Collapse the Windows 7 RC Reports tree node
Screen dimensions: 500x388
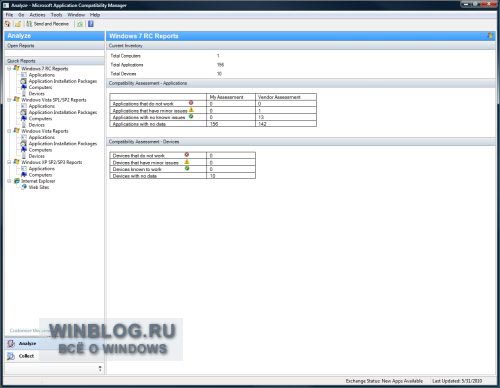tap(9, 68)
